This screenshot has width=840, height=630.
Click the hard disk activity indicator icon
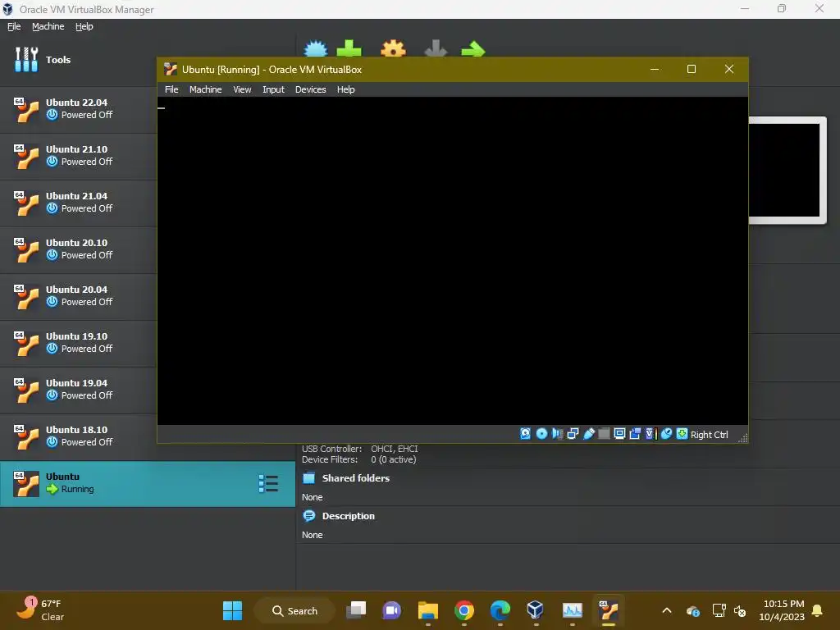(x=525, y=434)
